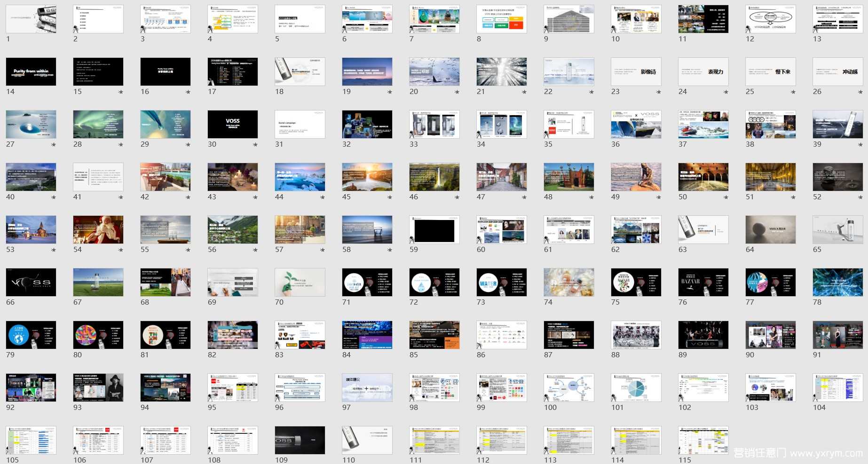Click the star icon under slide 21
This screenshot has width=868, height=464.
pos(524,92)
